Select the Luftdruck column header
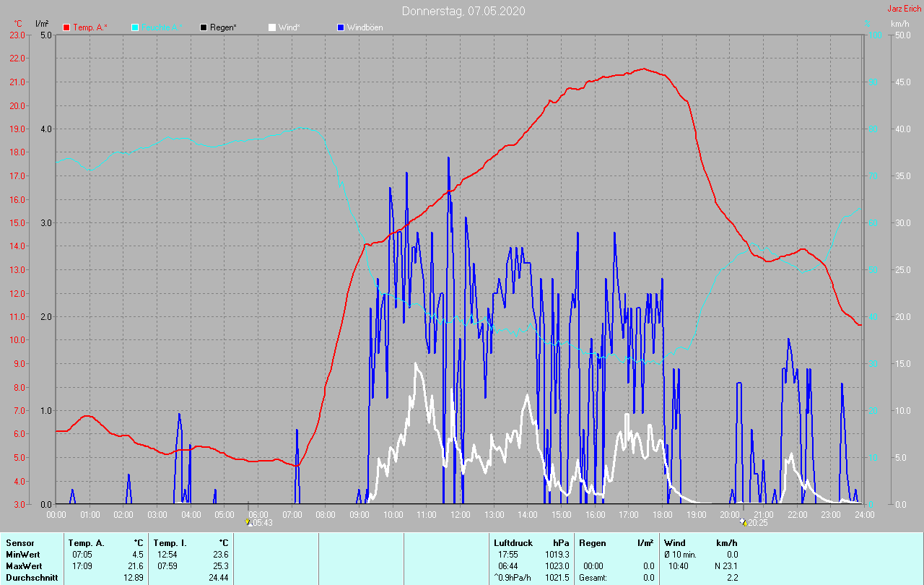This screenshot has height=585, width=924. [x=513, y=542]
